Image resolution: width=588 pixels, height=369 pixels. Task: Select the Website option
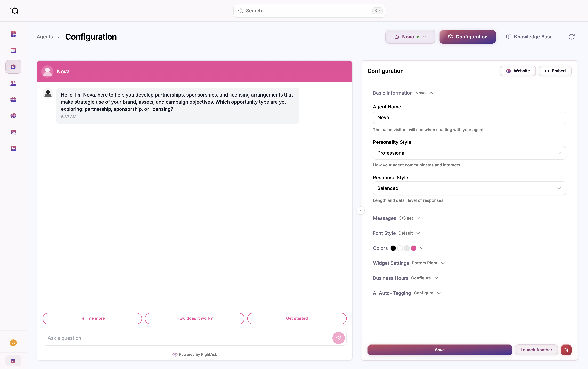tap(518, 71)
